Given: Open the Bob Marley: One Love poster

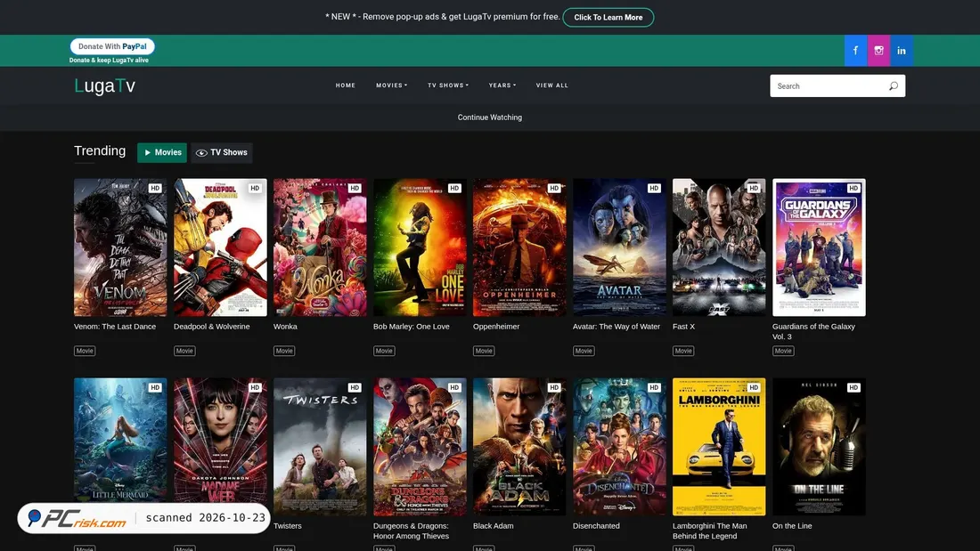Looking at the screenshot, I should click(x=420, y=247).
